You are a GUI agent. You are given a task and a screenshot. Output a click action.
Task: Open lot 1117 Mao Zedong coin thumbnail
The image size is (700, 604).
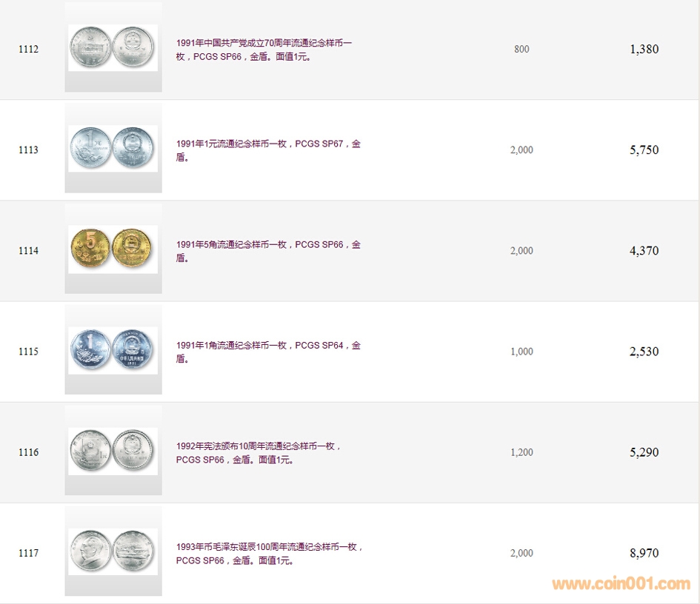coord(113,551)
